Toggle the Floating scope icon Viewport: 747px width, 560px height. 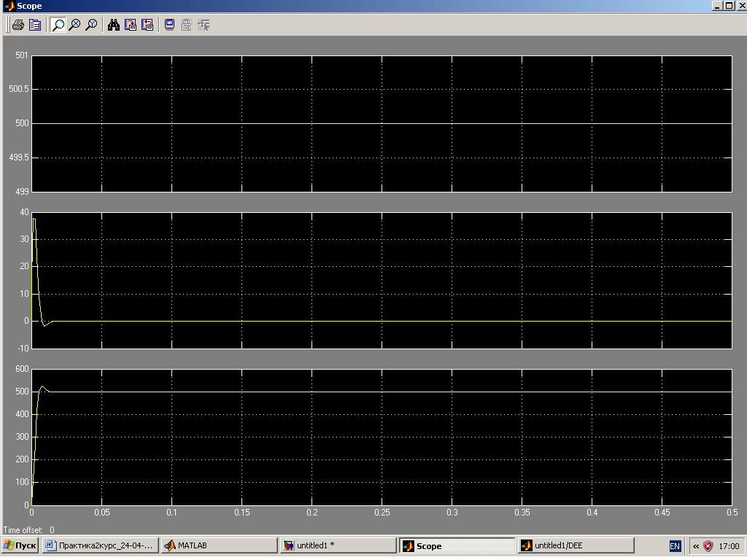(x=169, y=25)
